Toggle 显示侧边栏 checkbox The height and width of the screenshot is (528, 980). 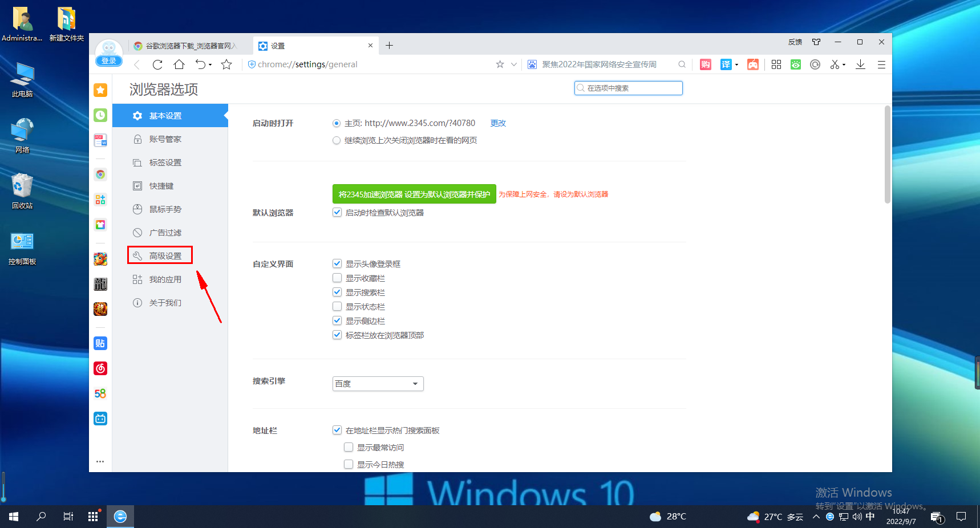coord(337,320)
